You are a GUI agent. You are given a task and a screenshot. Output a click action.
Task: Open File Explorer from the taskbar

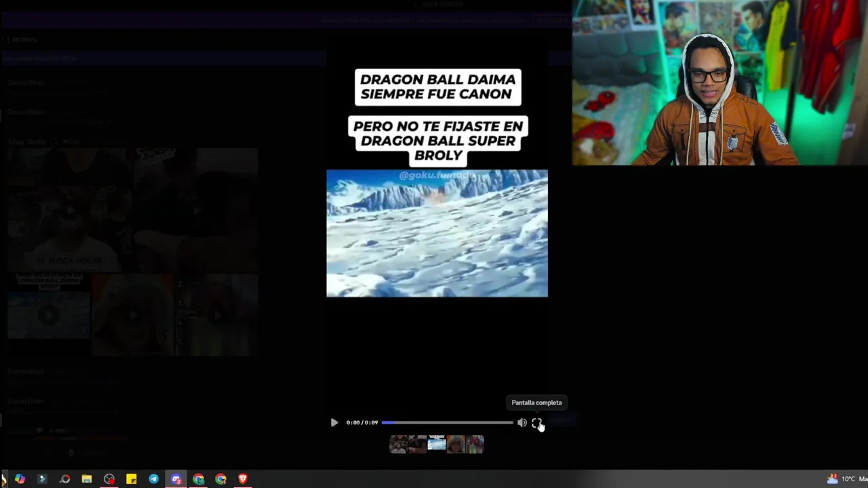pyautogui.click(x=87, y=479)
